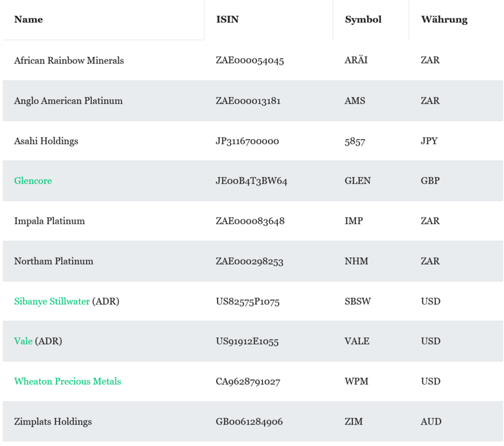Click the Glencore ISIN JE00B4T3BW64
The image size is (504, 446).
[x=251, y=181]
